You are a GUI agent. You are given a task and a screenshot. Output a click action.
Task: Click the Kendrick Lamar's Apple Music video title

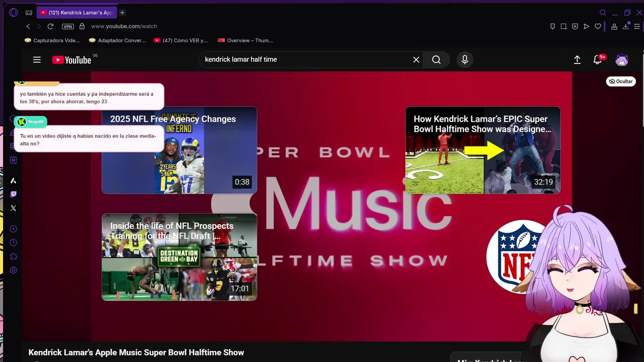click(136, 352)
